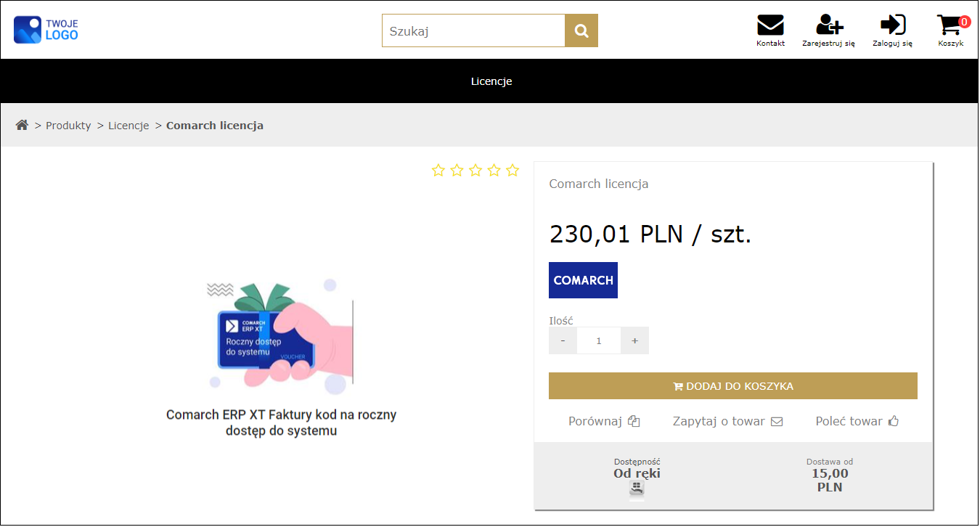Open the Licencje menu item
980x527 pixels.
(x=491, y=81)
